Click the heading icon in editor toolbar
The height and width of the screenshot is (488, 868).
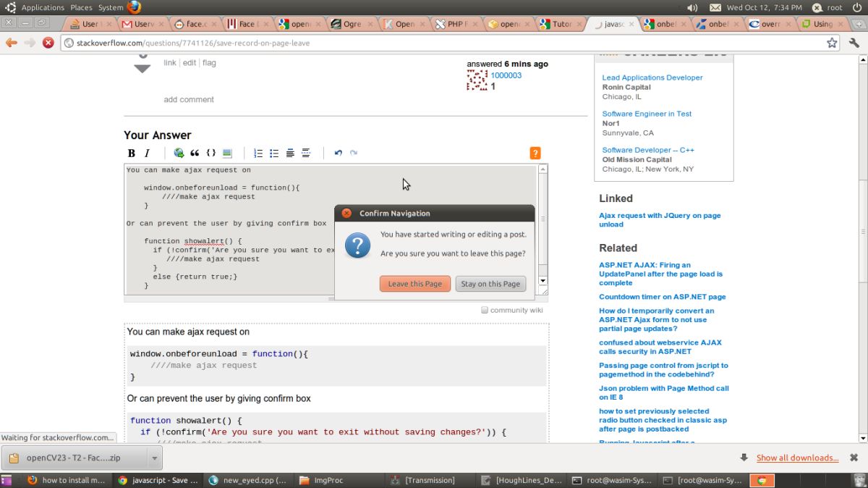[x=290, y=153]
